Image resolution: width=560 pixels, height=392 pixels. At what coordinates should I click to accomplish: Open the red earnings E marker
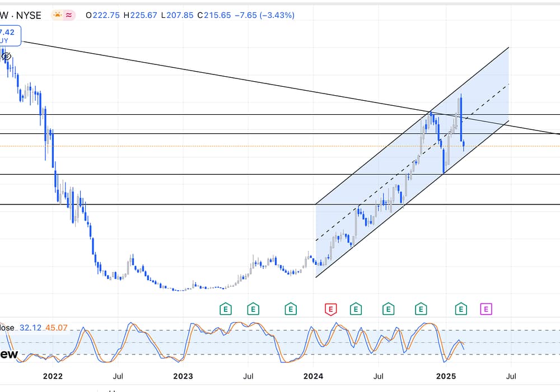(x=331, y=308)
